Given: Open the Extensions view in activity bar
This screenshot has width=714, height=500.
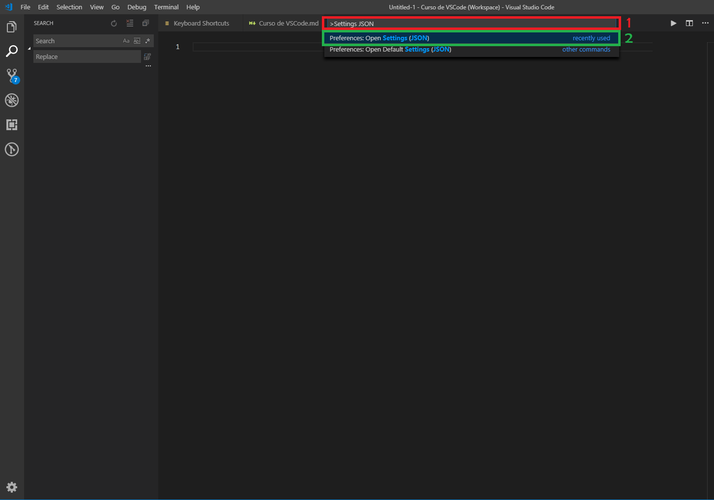Looking at the screenshot, I should [x=12, y=125].
